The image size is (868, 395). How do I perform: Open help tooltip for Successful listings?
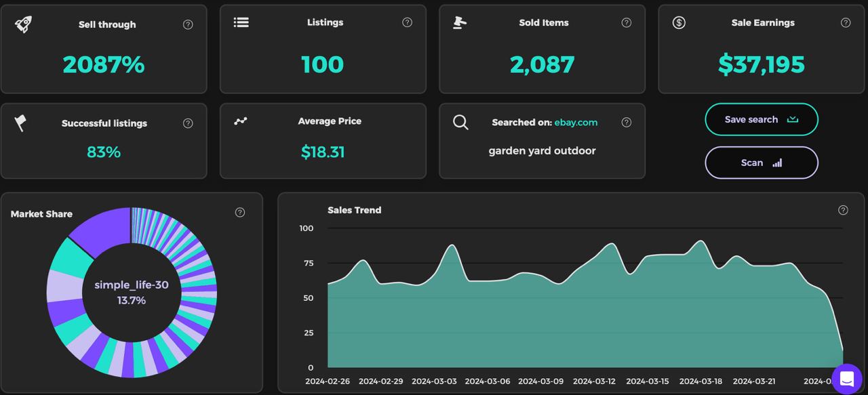[188, 123]
